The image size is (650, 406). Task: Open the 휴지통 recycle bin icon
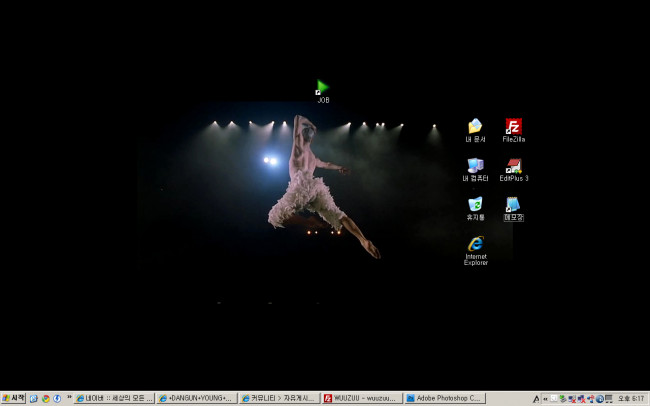pyautogui.click(x=475, y=204)
